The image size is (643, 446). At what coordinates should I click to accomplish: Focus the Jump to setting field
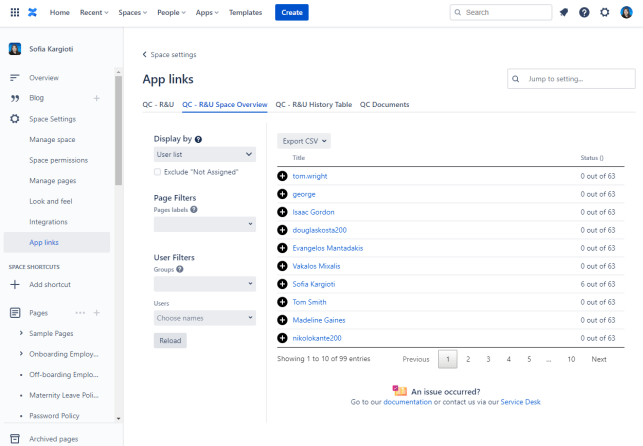[571, 79]
